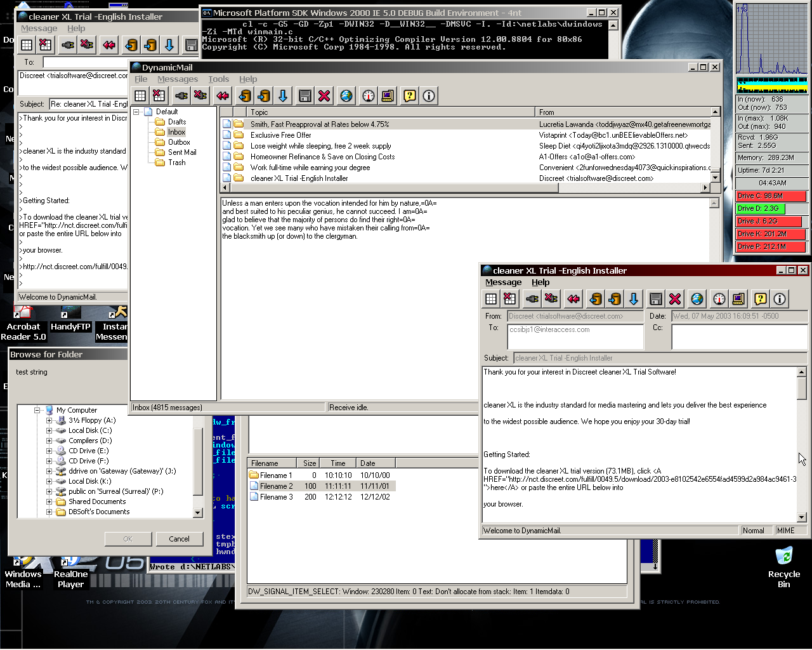Collapse the Default mailbox tree in DynamicMail
Image resolution: width=812 pixels, height=650 pixels.
point(136,112)
